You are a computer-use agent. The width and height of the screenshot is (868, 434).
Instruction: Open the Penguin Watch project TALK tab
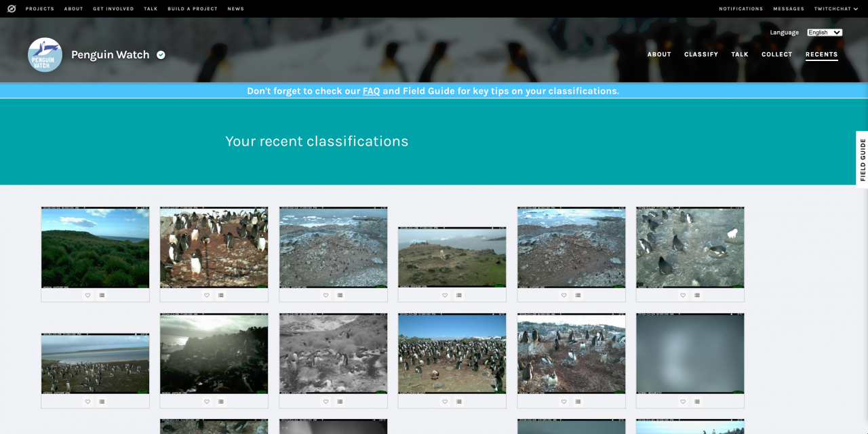tap(740, 54)
